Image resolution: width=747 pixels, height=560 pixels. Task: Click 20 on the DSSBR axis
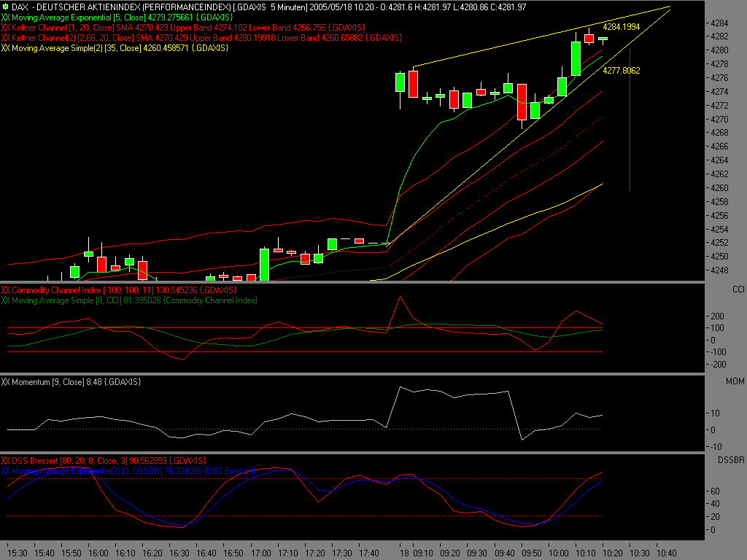pos(715,517)
